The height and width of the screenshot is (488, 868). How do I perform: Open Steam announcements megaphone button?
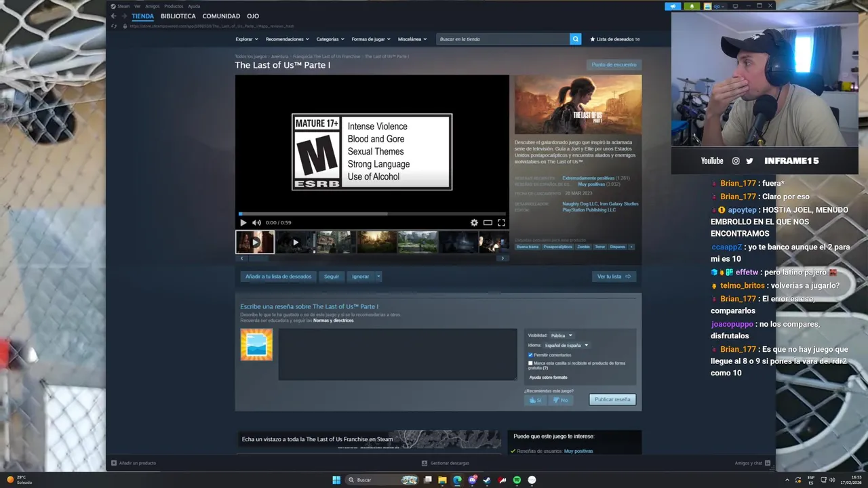[673, 6]
